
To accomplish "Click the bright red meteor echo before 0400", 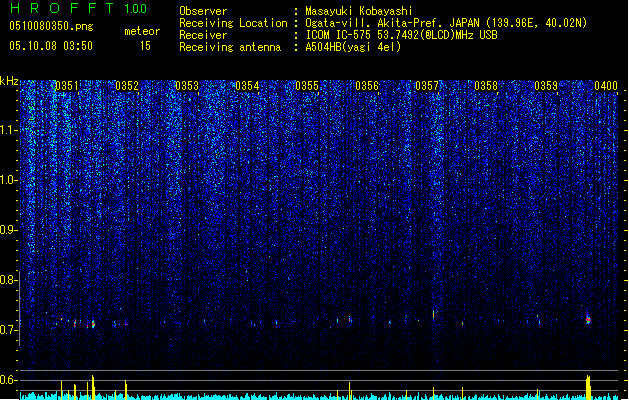I will 588,319.
